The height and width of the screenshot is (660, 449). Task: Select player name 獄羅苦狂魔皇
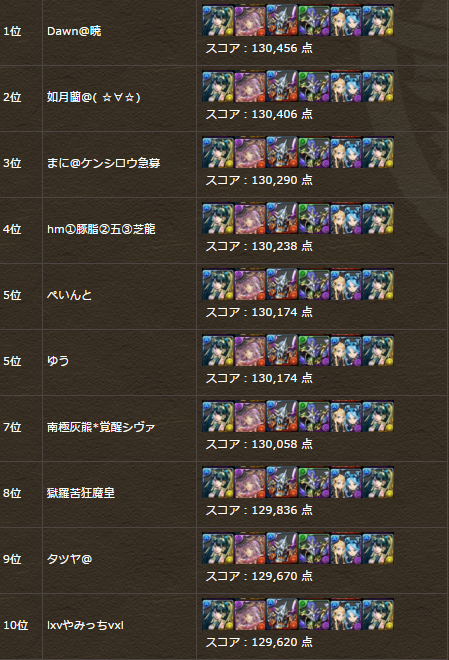coord(81,493)
